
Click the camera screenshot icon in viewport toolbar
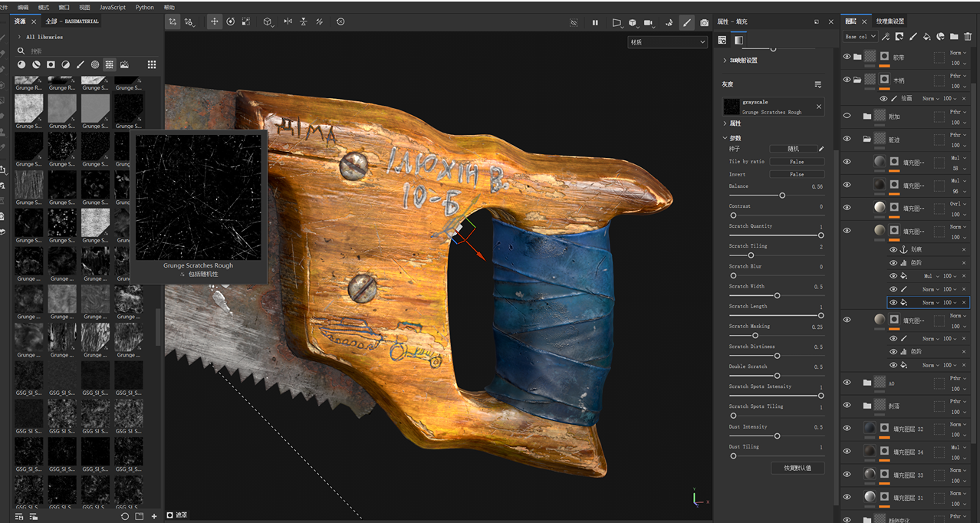[704, 22]
